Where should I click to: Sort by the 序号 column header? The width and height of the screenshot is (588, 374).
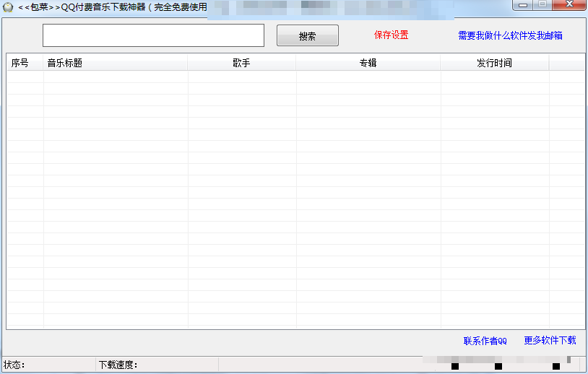tap(25, 63)
